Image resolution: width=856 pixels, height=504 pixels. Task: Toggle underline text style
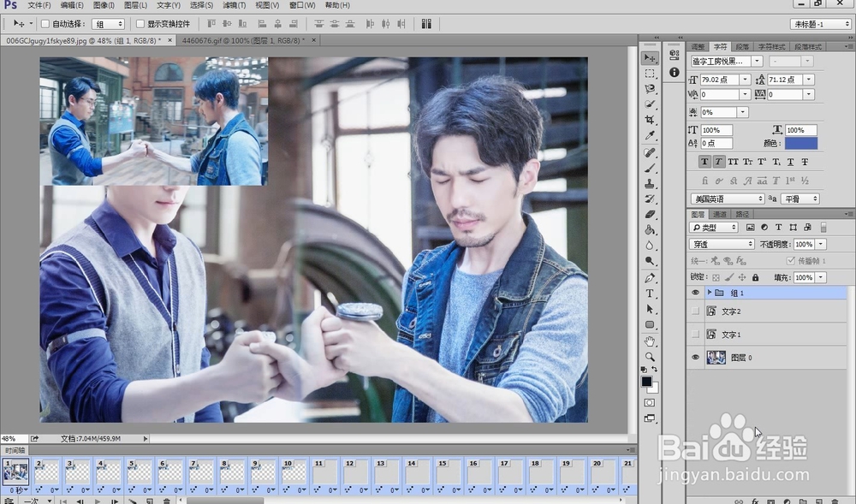[x=790, y=162]
